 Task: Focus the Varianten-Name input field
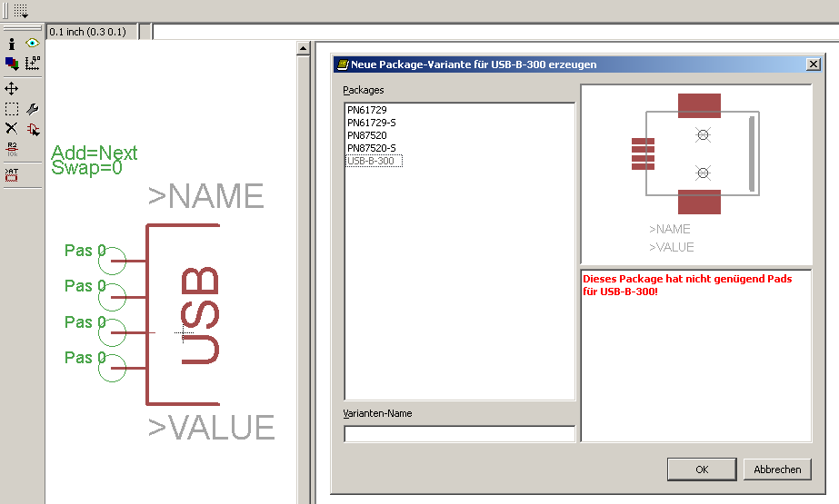(460, 433)
